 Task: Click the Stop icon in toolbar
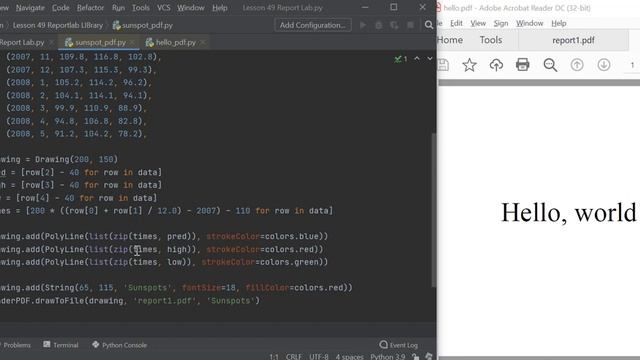point(411,25)
